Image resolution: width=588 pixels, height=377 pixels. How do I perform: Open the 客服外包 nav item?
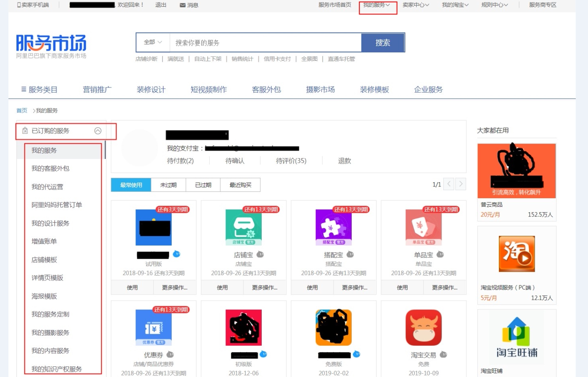pos(266,90)
